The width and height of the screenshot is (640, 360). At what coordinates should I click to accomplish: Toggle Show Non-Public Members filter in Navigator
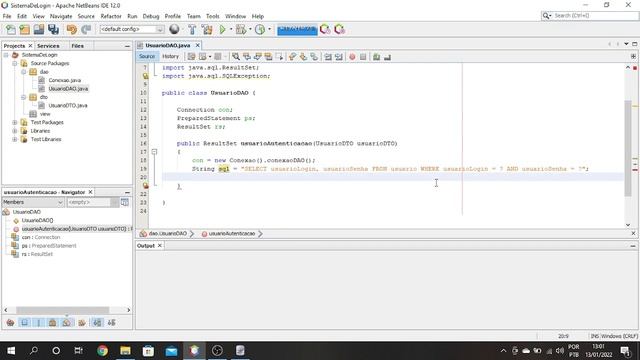click(x=53, y=323)
